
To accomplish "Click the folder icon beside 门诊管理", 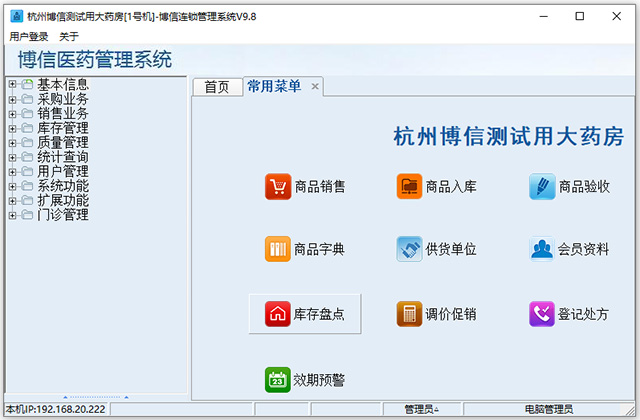I will (27, 215).
